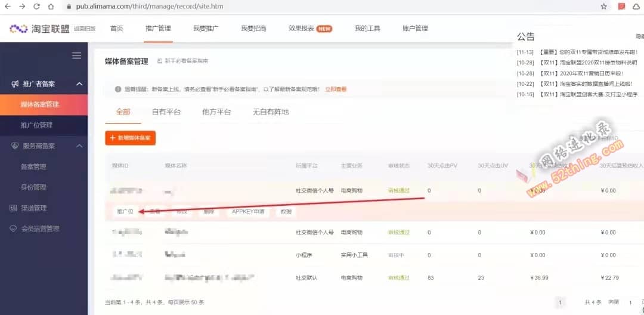Click the 删除 button in the expanded row
This screenshot has height=315, width=644.
pyautogui.click(x=208, y=212)
